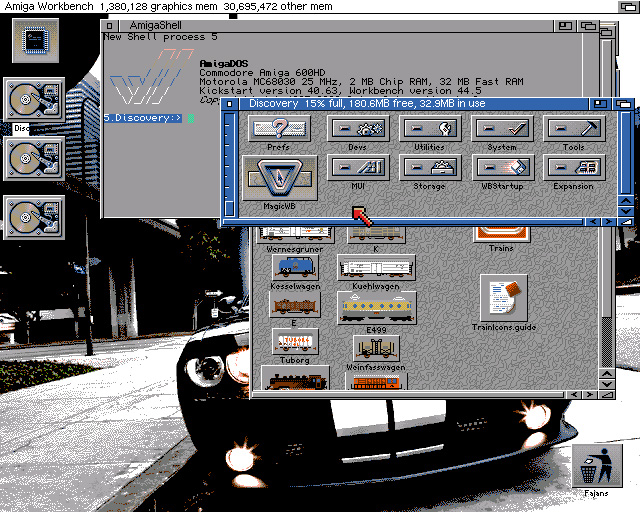The image size is (640, 512).
Task: Open the Tools drawer icon
Action: (573, 128)
